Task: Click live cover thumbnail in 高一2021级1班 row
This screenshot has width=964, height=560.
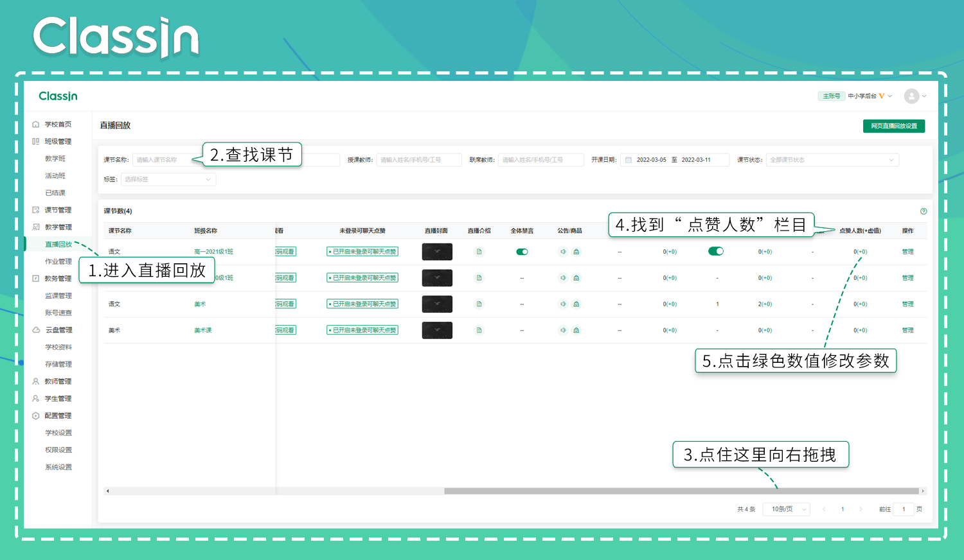Action: (437, 252)
